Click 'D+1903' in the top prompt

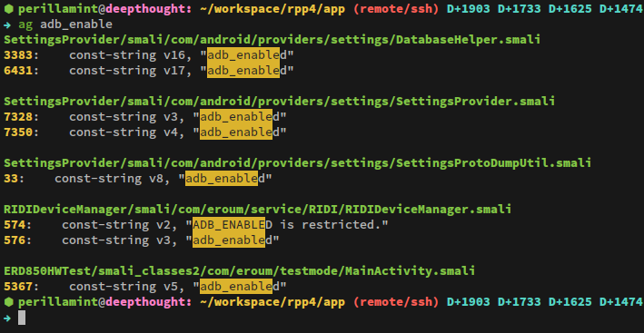pyautogui.click(x=468, y=9)
